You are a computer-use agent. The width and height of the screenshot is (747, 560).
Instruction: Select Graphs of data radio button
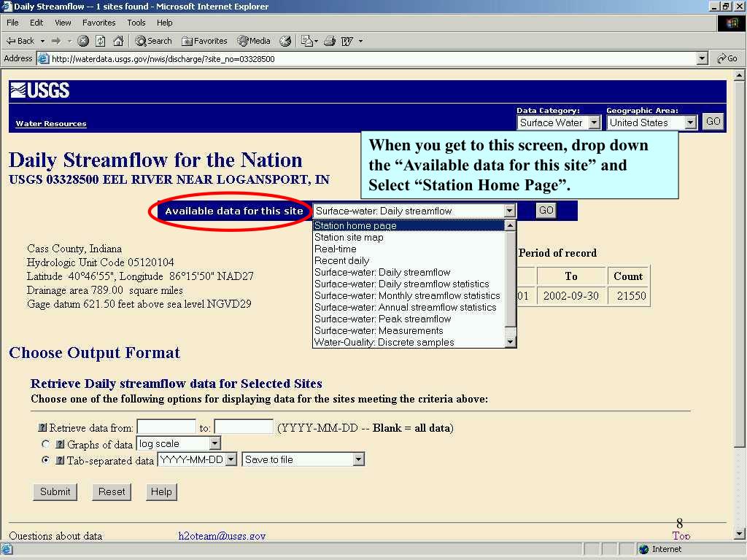coord(46,444)
